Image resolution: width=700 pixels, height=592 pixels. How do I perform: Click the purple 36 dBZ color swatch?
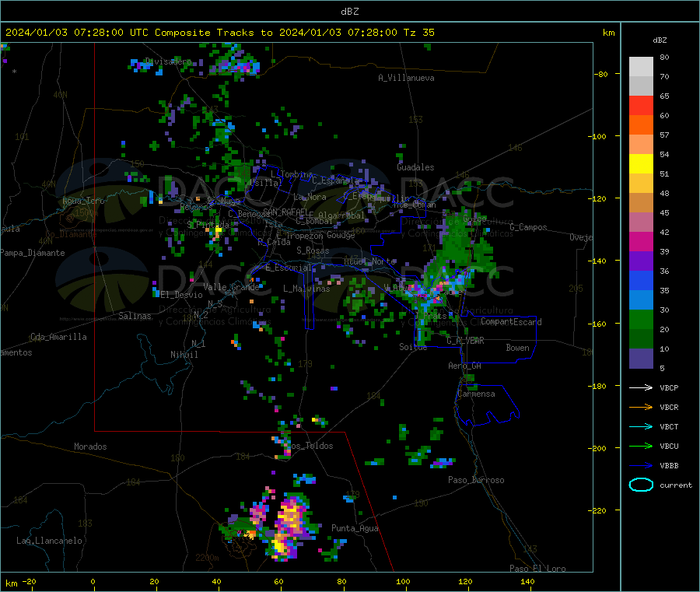641,261
